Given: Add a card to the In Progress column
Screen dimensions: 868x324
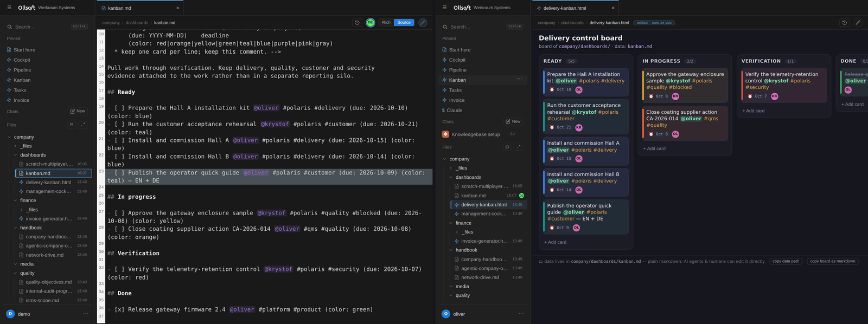Looking at the screenshot, I should 654,148.
